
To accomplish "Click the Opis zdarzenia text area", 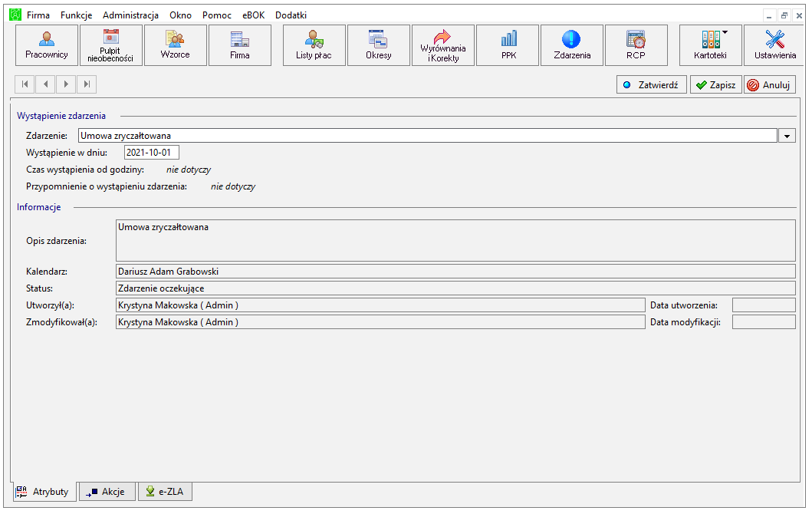I will pos(455,240).
